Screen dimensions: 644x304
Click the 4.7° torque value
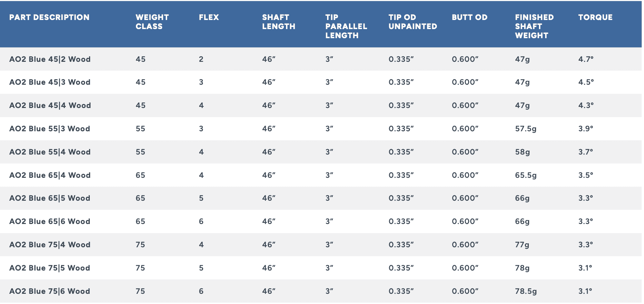tap(585, 59)
